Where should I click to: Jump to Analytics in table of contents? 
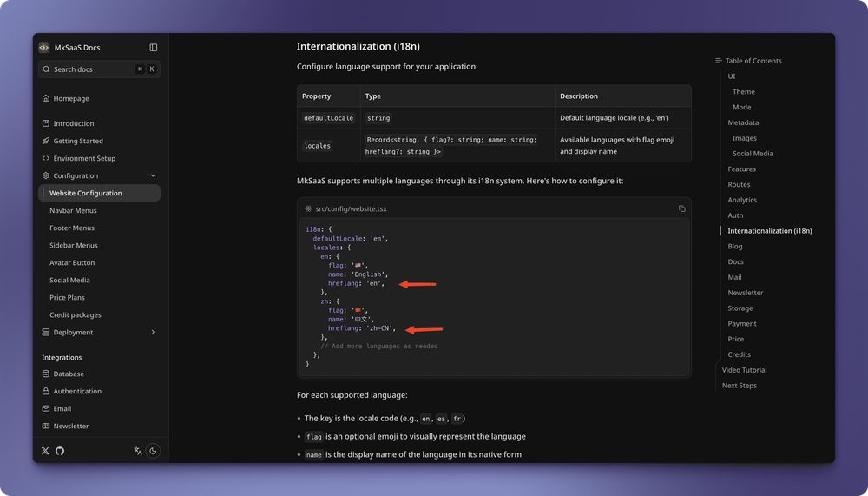[x=742, y=200]
